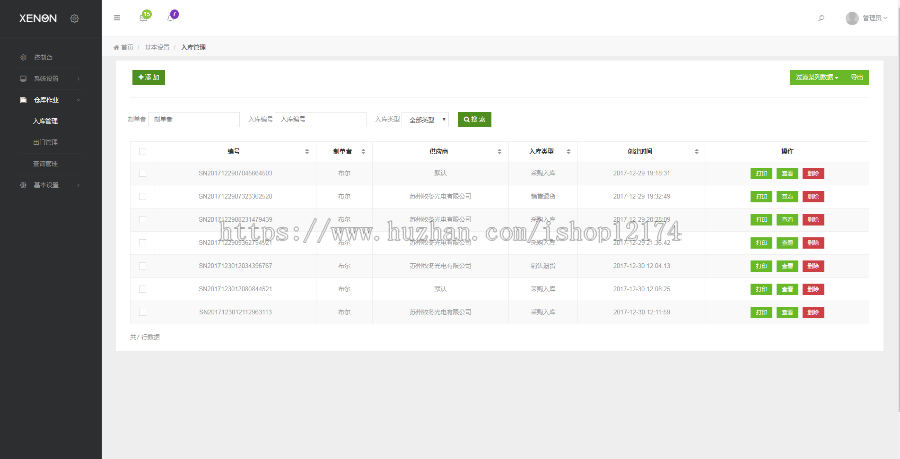900x459 pixels.
Task: View the entry created at 12:11:59
Action: pyautogui.click(x=787, y=313)
